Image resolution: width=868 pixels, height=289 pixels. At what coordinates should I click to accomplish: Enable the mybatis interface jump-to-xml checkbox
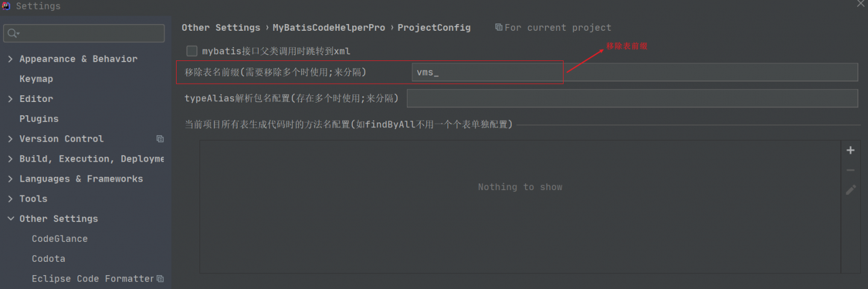tap(192, 51)
